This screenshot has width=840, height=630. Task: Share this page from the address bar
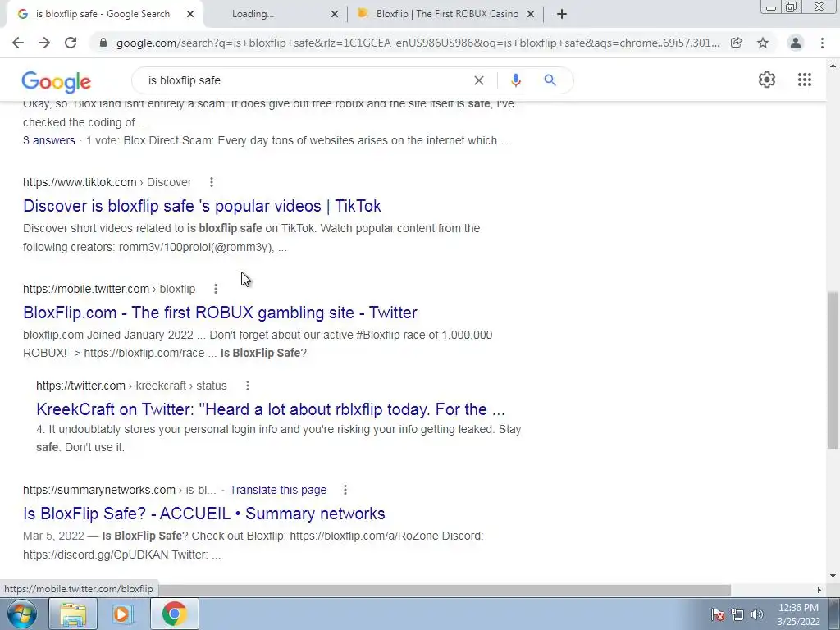pyautogui.click(x=737, y=43)
